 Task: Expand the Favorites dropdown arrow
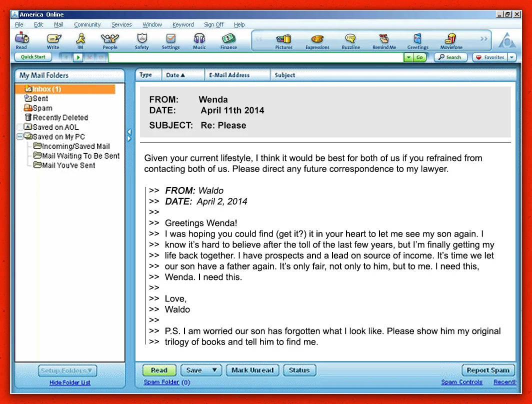pyautogui.click(x=511, y=57)
